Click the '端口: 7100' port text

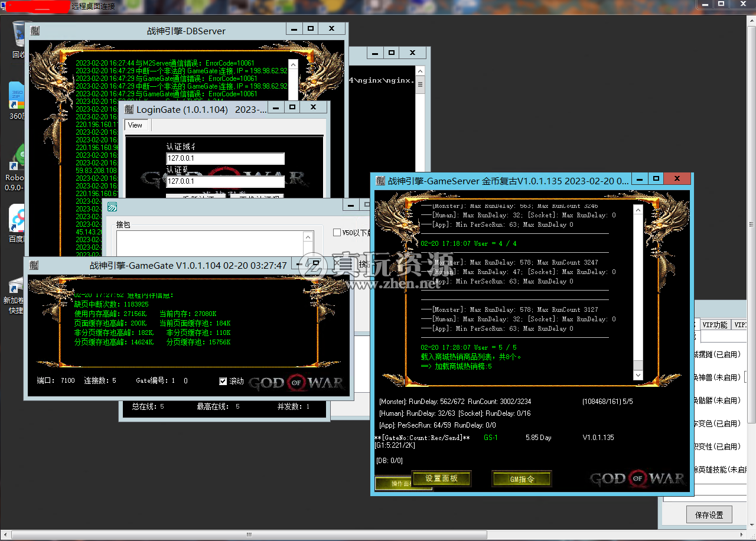coord(56,381)
